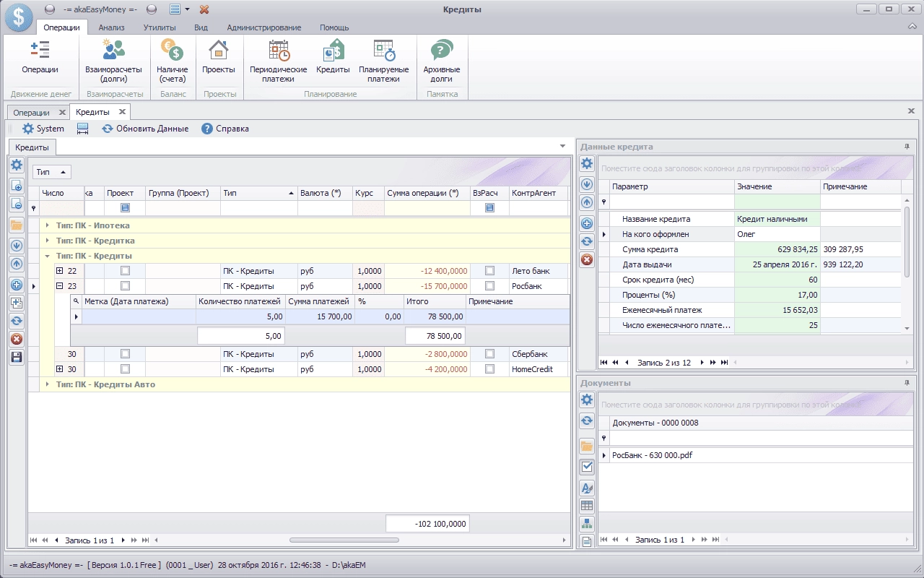Expand group Тип: ПК - Кредиты Авто

[x=48, y=384]
